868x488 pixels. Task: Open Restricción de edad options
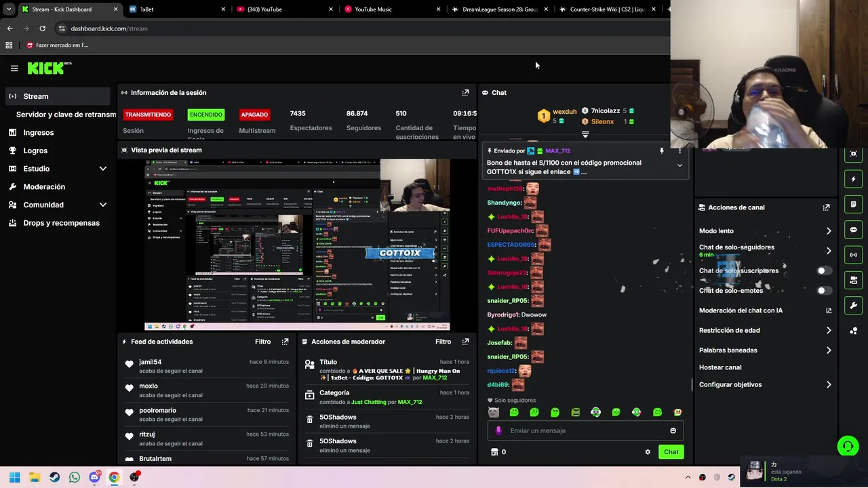tap(765, 331)
